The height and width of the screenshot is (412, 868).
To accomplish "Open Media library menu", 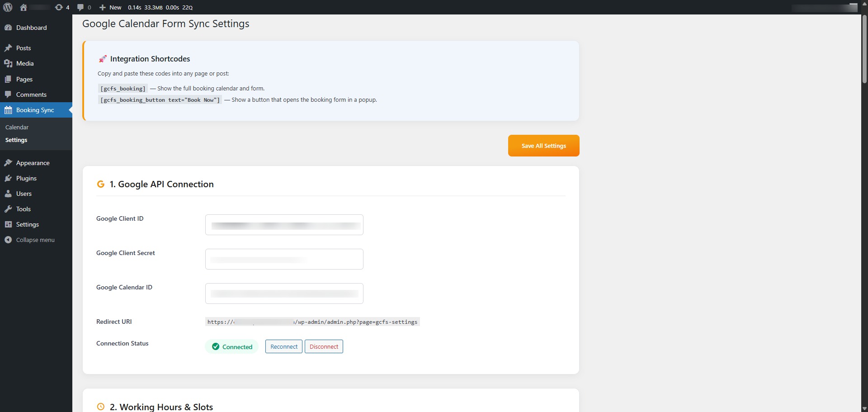I will click(x=36, y=63).
